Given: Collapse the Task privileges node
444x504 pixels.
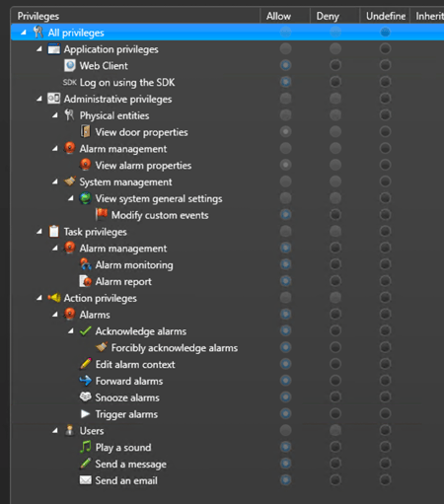Looking at the screenshot, I should (x=39, y=232).
